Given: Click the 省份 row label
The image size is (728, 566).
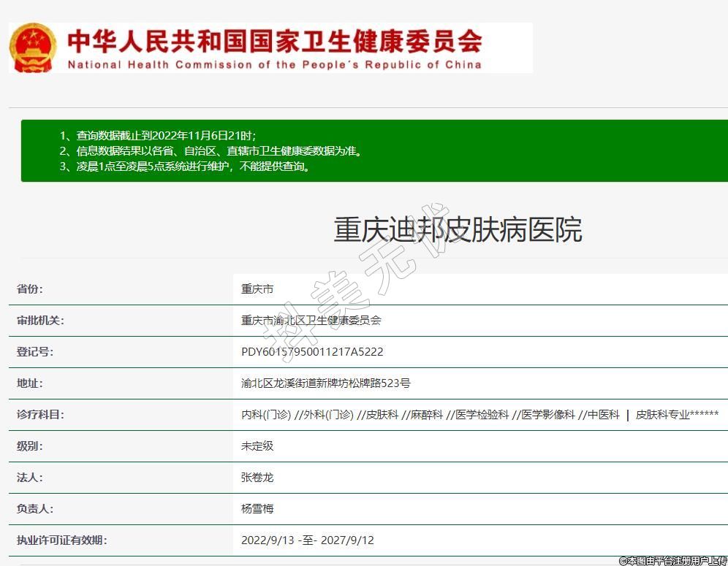Looking at the screenshot, I should tap(30, 289).
